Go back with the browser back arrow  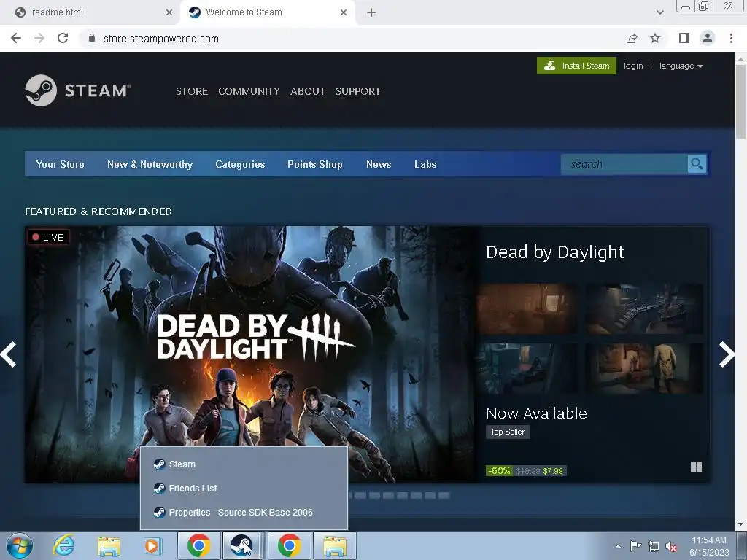pyautogui.click(x=16, y=38)
